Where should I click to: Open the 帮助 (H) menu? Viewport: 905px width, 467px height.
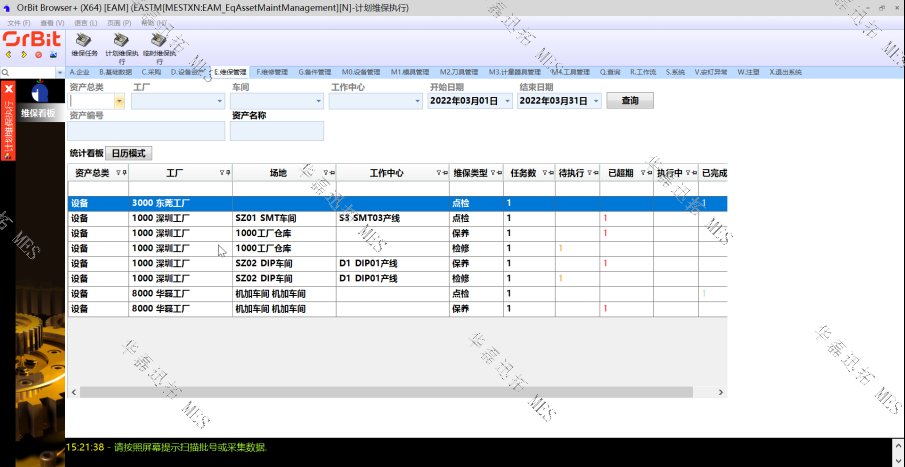(154, 23)
